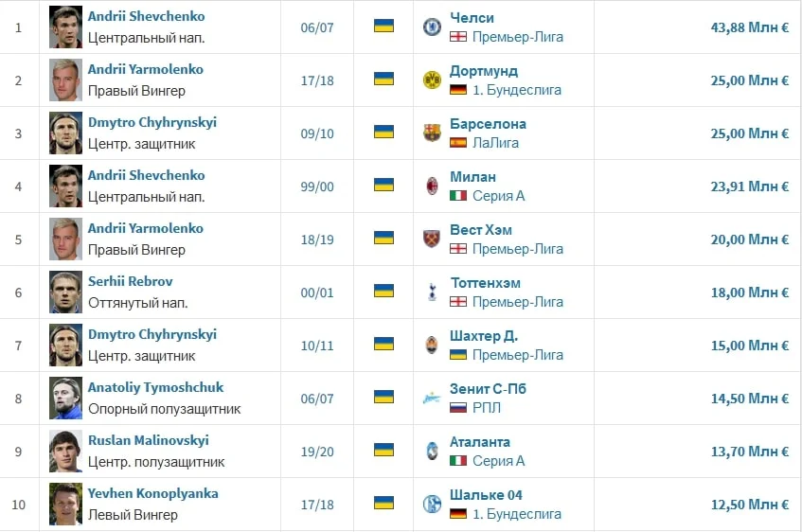This screenshot has height=532, width=802.
Task: Click the Tottenham club crest icon
Action: click(x=432, y=292)
